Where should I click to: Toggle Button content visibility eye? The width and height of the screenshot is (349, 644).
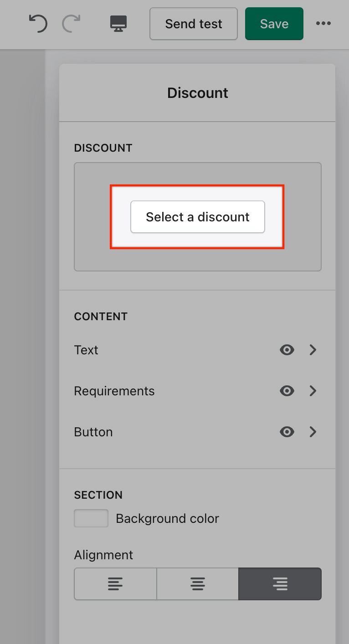[x=287, y=432]
